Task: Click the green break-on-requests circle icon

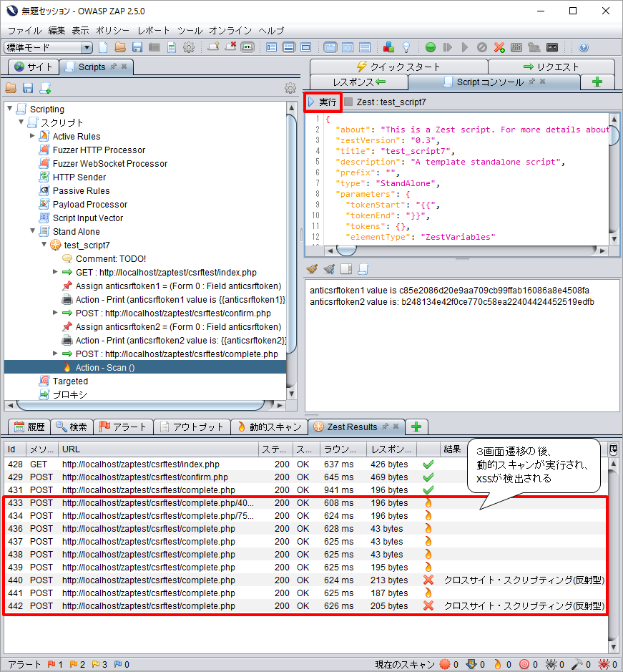Action: coord(431,47)
